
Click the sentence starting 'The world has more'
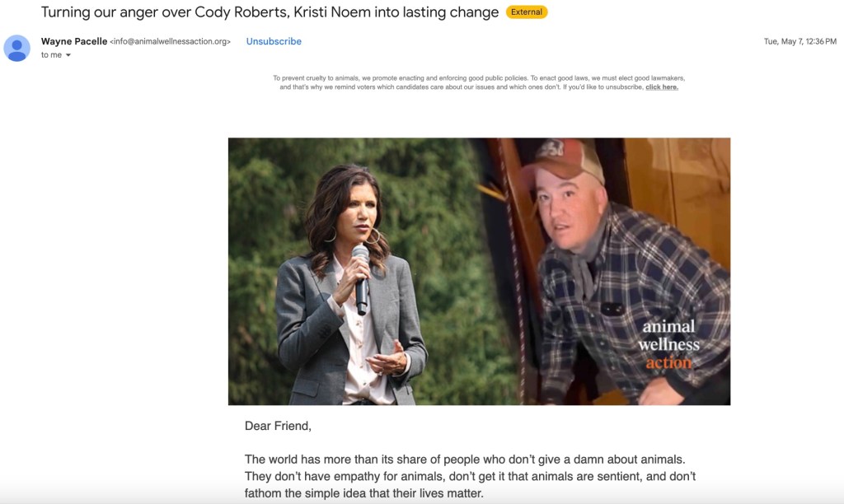[x=465, y=460]
